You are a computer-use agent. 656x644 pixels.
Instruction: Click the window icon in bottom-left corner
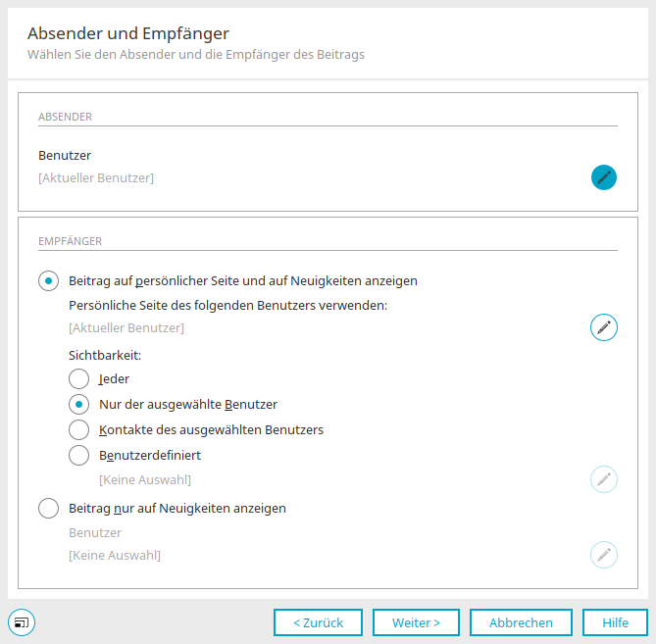22,622
